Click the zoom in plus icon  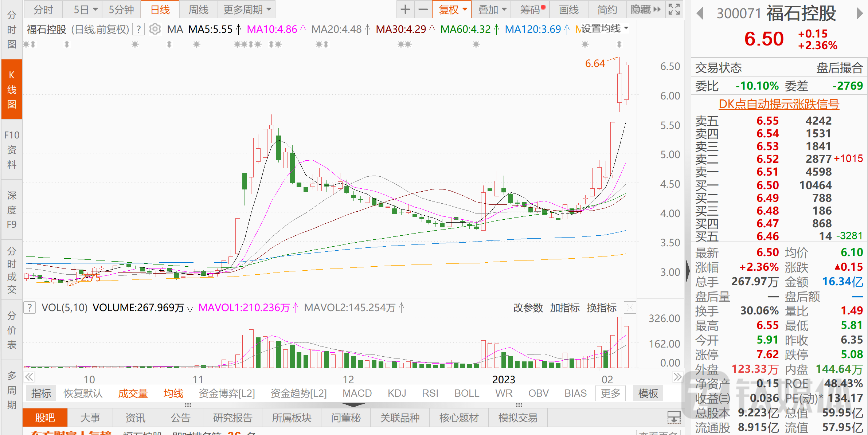[x=405, y=9]
